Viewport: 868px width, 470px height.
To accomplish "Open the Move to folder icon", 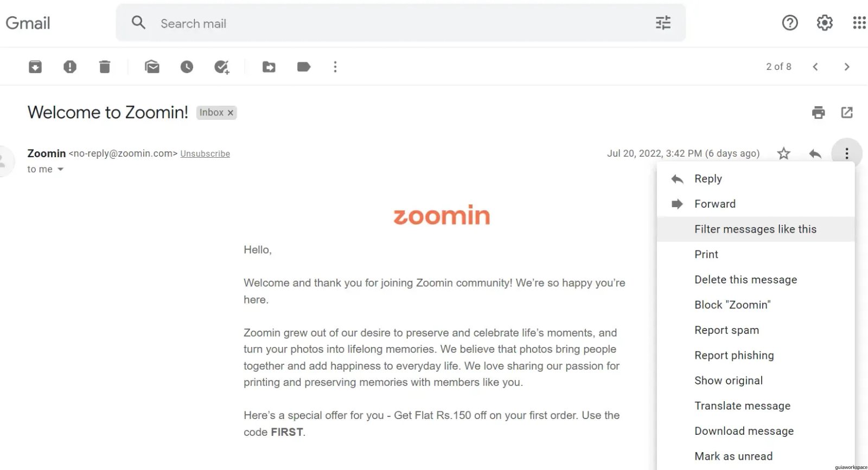I will tap(269, 67).
